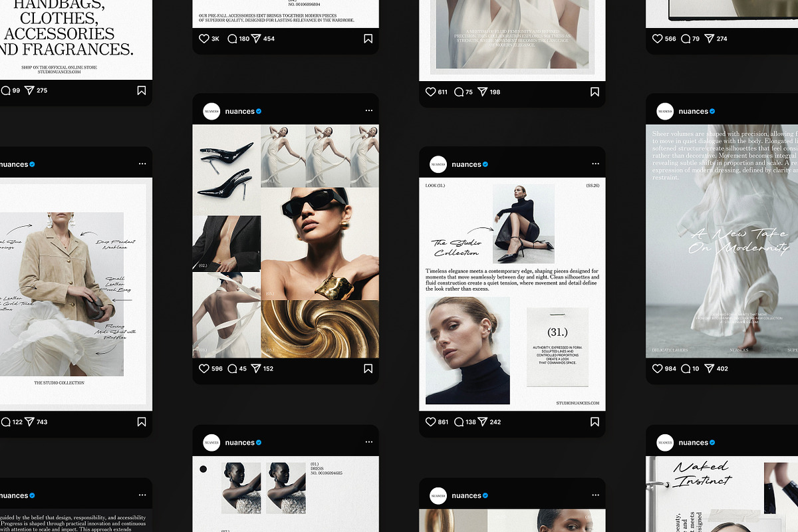Open more options on 'guided by the belief' post
This screenshot has width=798, height=532.
(142, 495)
